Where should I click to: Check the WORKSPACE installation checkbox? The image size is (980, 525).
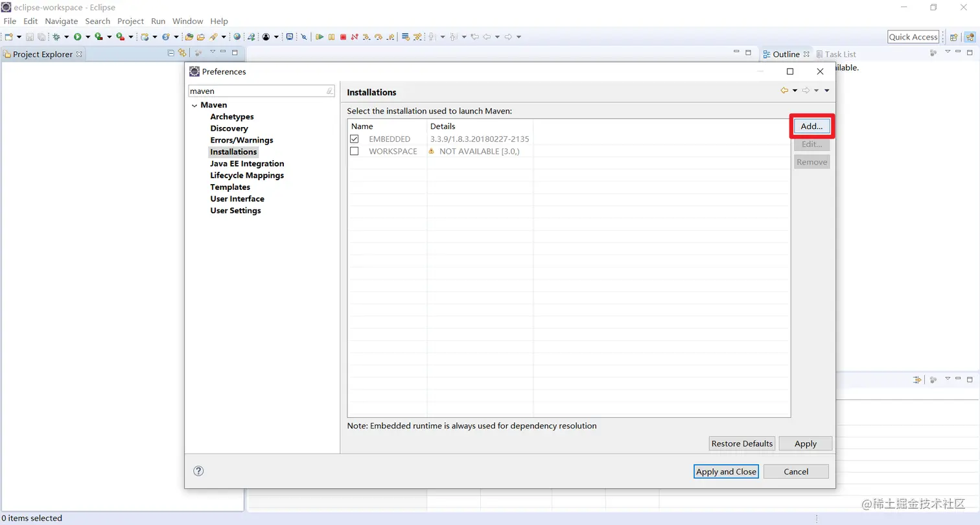pos(354,151)
